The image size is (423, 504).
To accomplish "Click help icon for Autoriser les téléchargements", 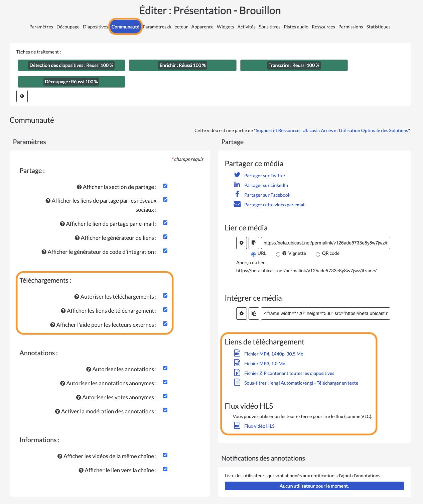I will tap(77, 297).
